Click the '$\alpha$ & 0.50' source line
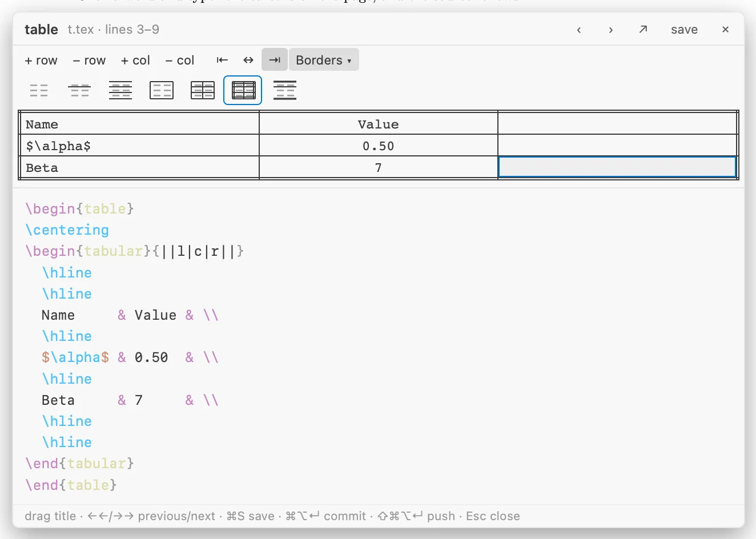This screenshot has height=539, width=756. click(130, 357)
